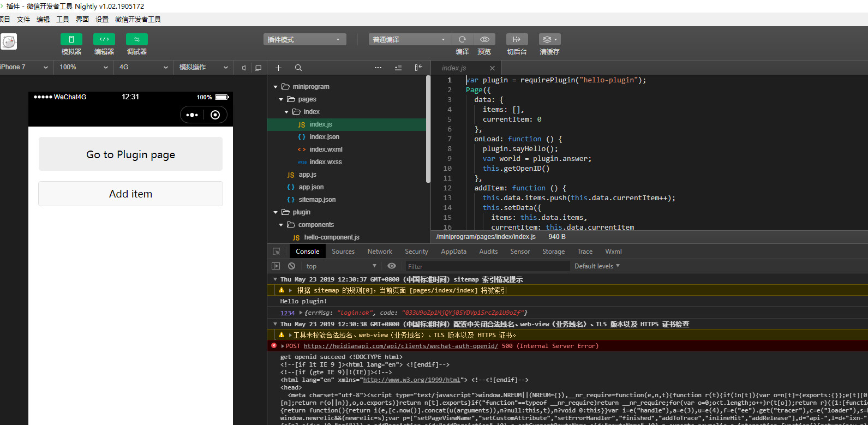
Task: Collapse the file tree panel icon
Action: 418,67
